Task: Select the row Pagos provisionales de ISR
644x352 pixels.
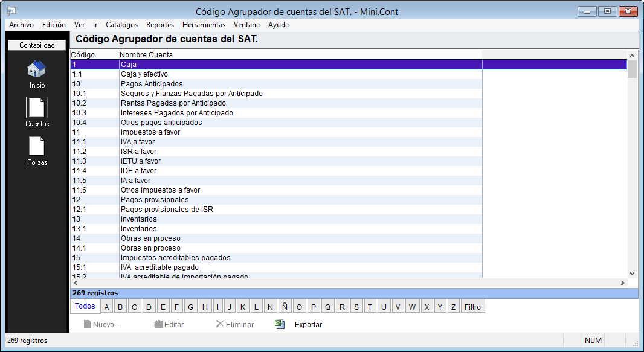Action: click(277, 210)
